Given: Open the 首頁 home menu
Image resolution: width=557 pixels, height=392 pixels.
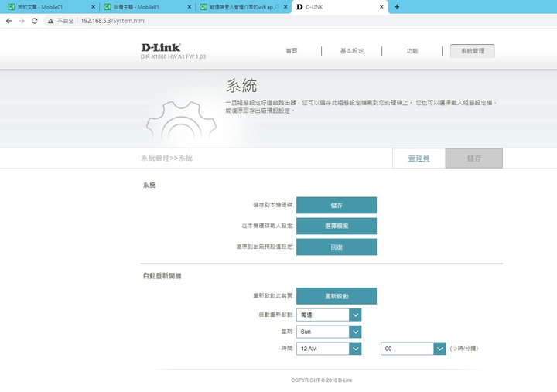Looking at the screenshot, I should (x=292, y=51).
